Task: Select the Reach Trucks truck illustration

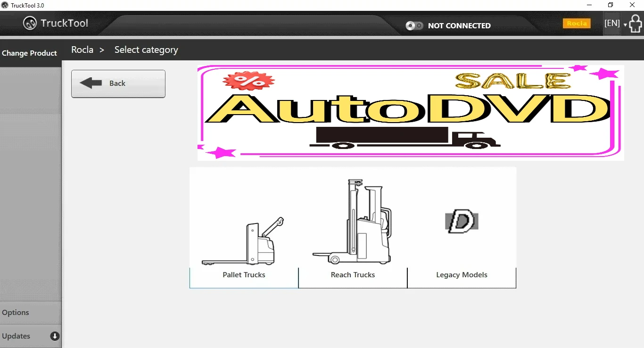Action: point(353,222)
